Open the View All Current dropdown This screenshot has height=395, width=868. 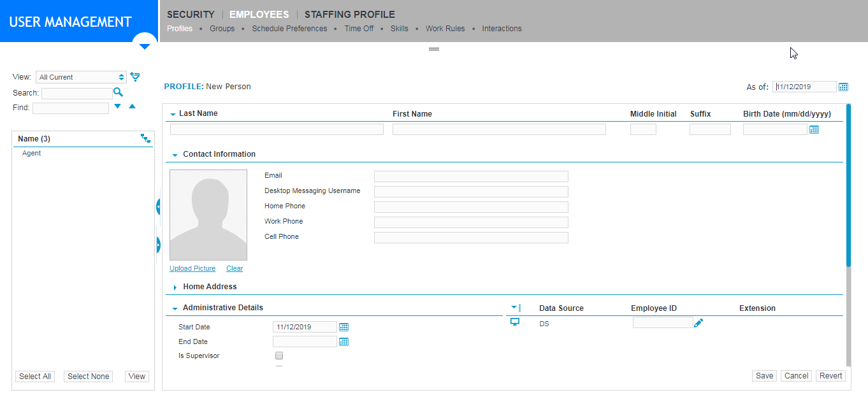81,77
